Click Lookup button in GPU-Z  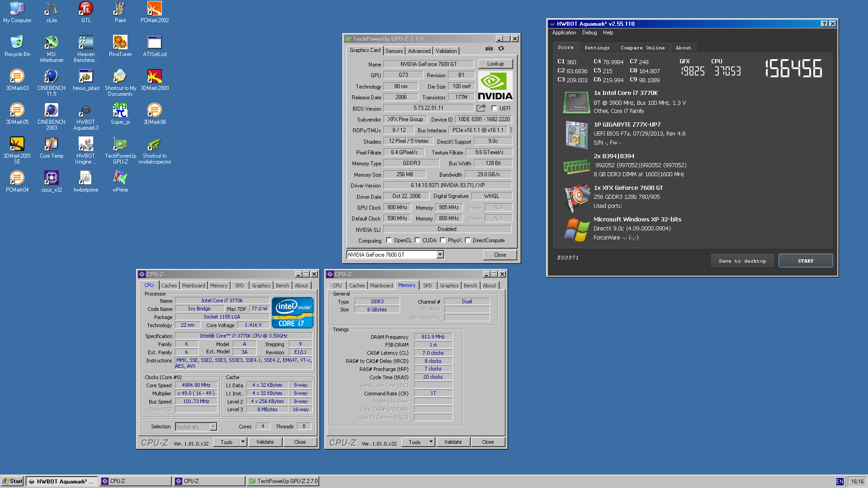pyautogui.click(x=495, y=64)
